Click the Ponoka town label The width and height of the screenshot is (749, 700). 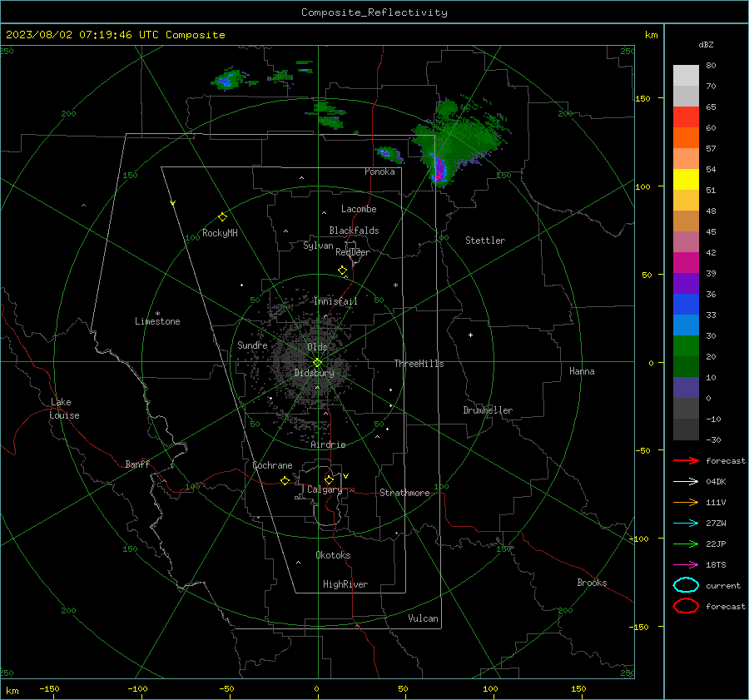point(379,171)
